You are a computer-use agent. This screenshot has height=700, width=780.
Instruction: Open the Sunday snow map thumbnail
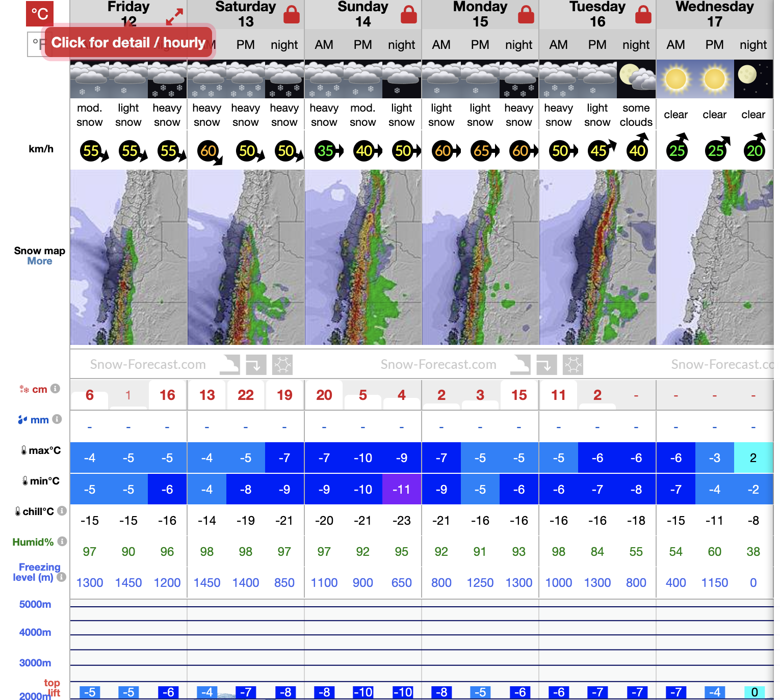(x=363, y=257)
